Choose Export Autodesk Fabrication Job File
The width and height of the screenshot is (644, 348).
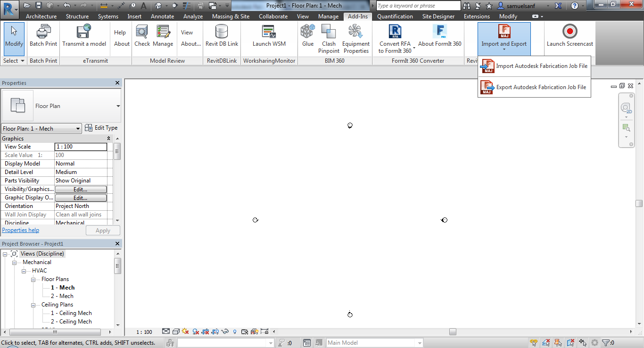(x=534, y=87)
